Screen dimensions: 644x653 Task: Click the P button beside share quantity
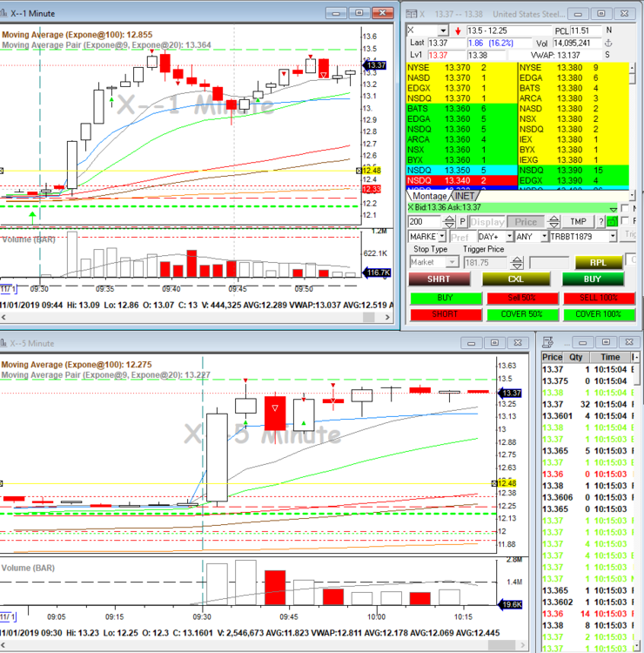click(463, 222)
